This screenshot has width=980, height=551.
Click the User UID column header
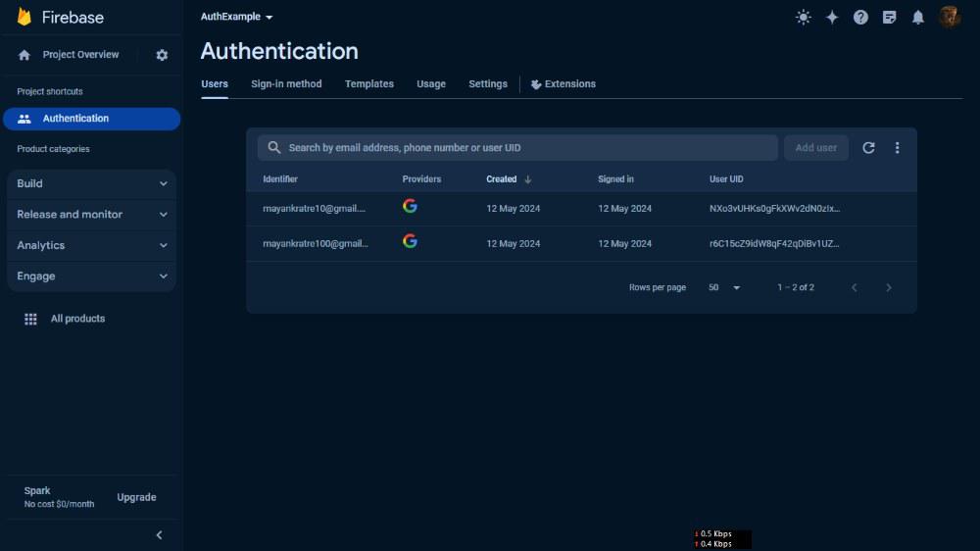[x=726, y=179]
